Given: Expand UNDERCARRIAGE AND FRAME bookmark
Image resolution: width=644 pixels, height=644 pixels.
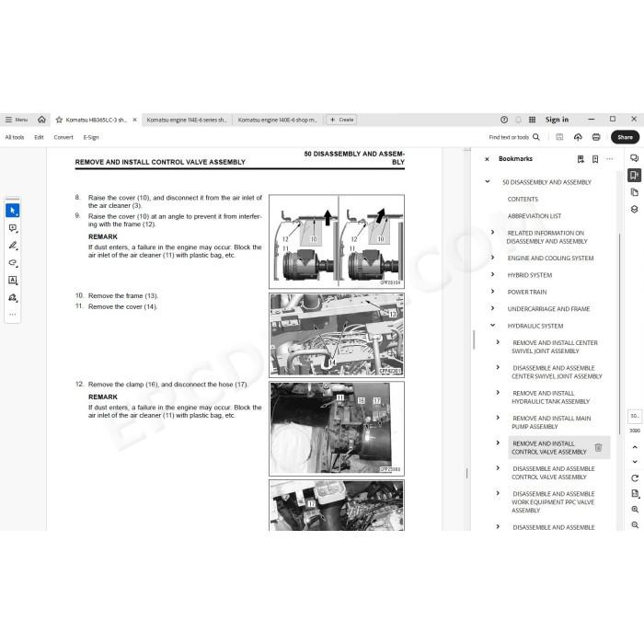Looking at the screenshot, I should click(493, 308).
